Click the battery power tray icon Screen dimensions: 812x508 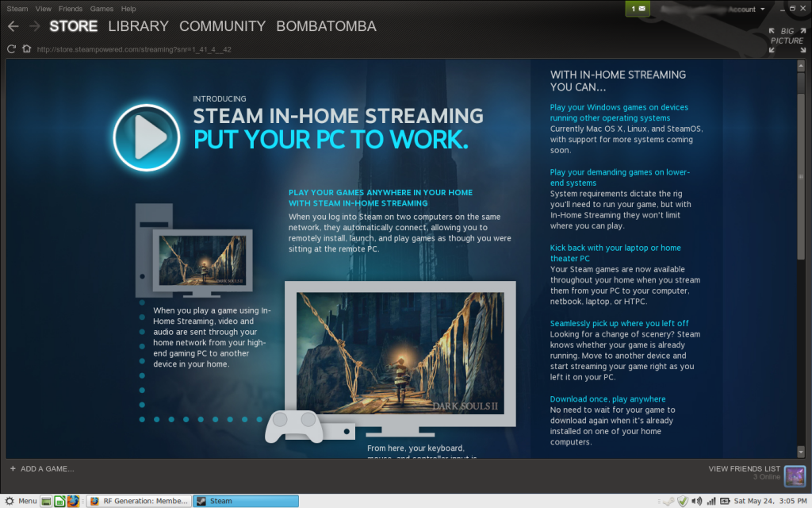[x=725, y=502]
